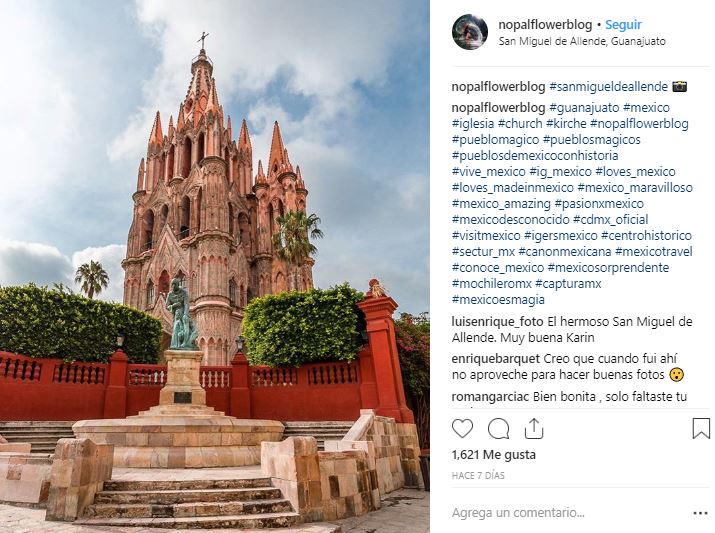Open the #sanmigueldeallende hashtag
The width and height of the screenshot is (715, 533).
[x=608, y=87]
